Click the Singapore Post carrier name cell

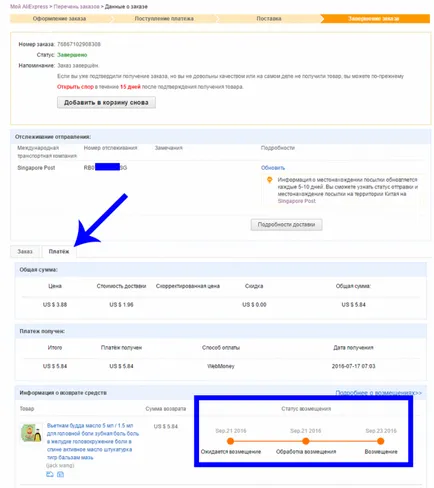coord(36,168)
